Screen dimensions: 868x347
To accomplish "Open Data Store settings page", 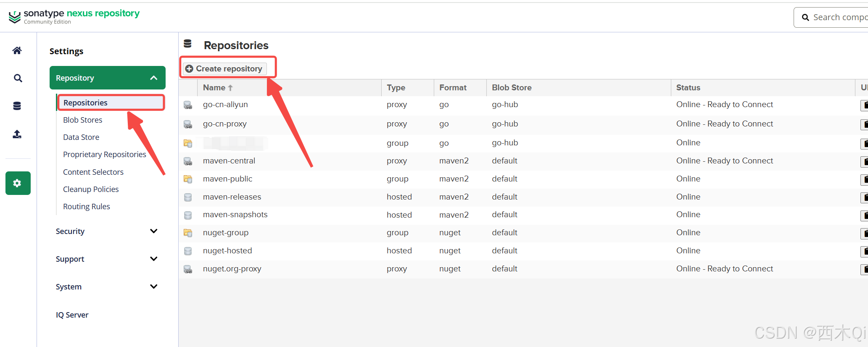I will (81, 137).
